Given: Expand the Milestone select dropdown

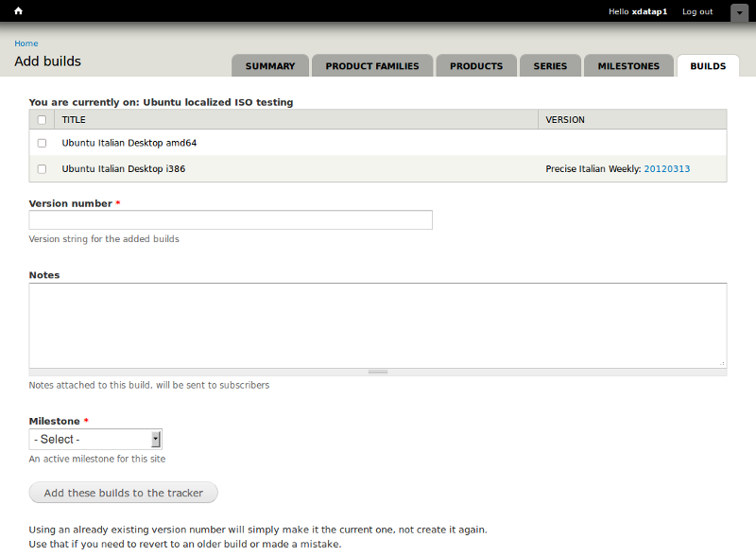Looking at the screenshot, I should (95, 440).
